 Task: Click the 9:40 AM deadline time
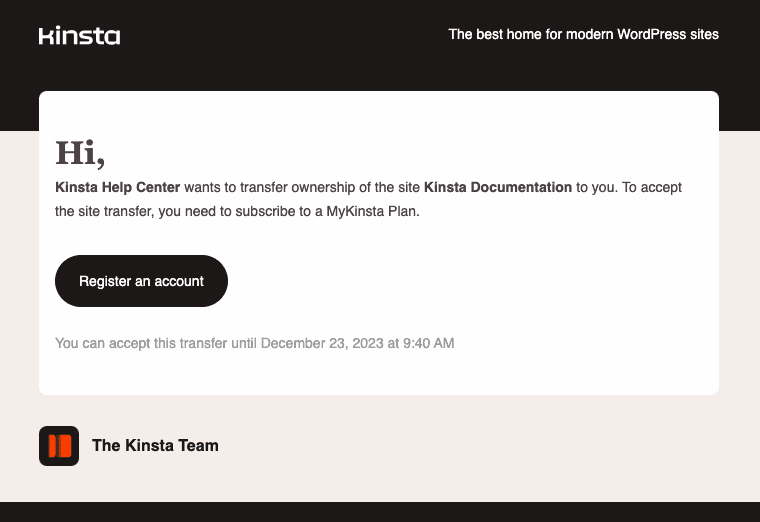pyautogui.click(x=428, y=343)
